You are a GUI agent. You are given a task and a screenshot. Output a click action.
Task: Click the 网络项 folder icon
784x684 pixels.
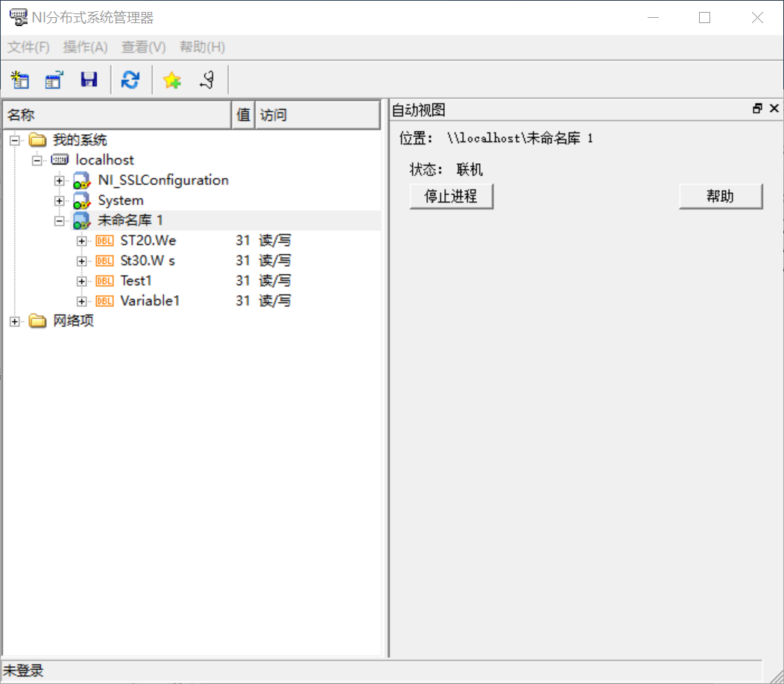coord(37,320)
